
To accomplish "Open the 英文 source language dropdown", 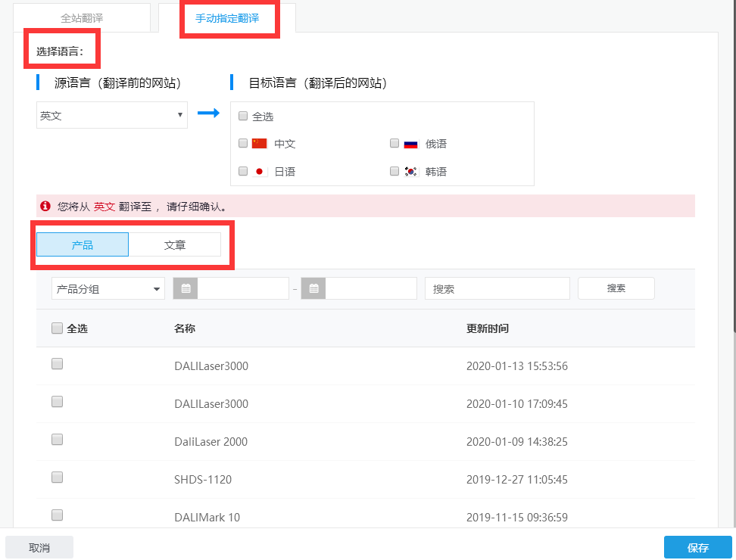I will [x=112, y=116].
